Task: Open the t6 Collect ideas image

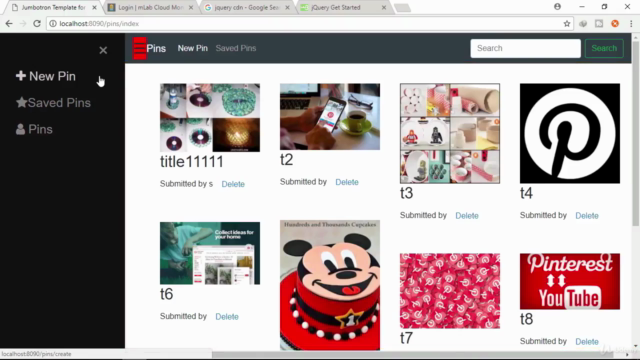Action: (x=210, y=253)
